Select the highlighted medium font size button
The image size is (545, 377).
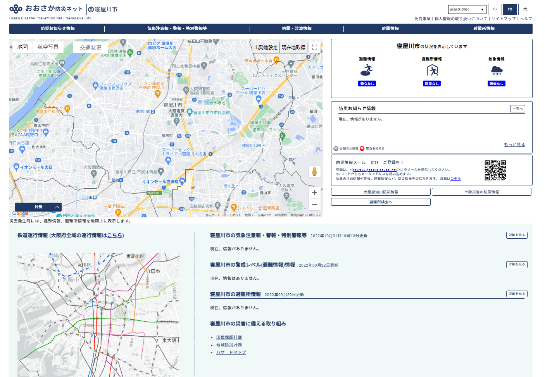(510, 9)
